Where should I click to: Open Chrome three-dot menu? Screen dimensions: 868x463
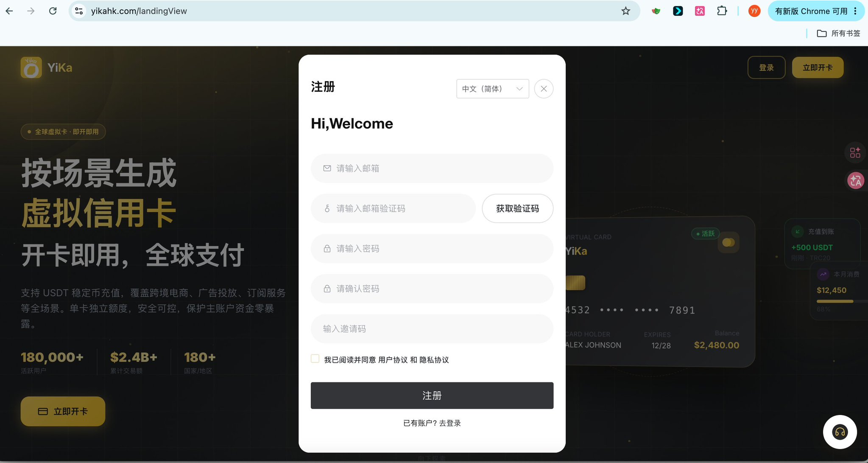856,11
